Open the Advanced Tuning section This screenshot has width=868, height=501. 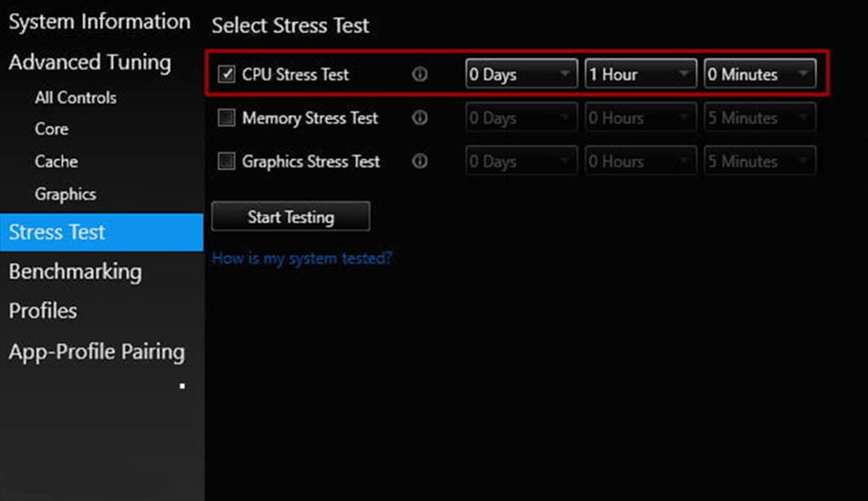(x=90, y=62)
